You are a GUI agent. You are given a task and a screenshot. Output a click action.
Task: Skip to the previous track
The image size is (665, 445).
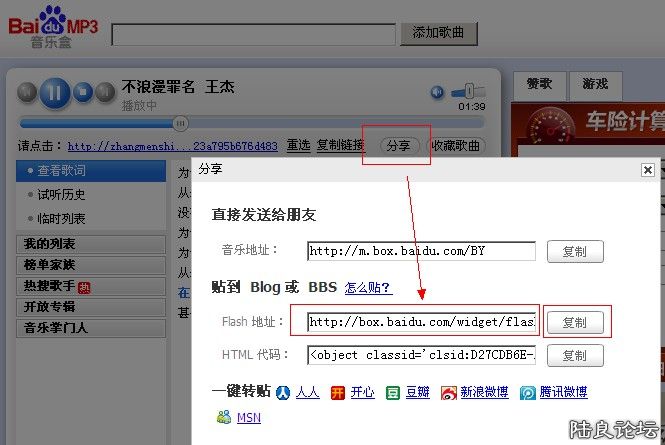coord(27,94)
